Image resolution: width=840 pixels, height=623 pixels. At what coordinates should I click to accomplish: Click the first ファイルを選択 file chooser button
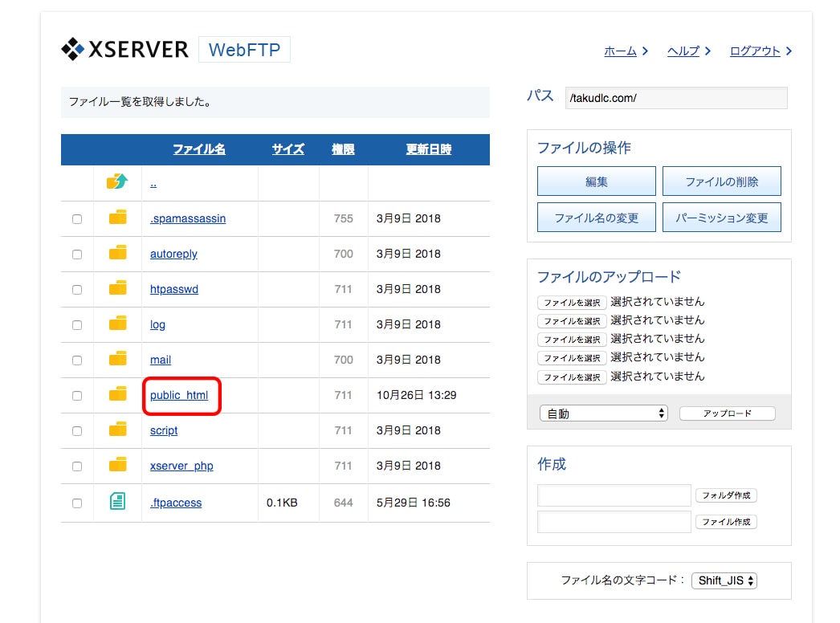coord(572,303)
